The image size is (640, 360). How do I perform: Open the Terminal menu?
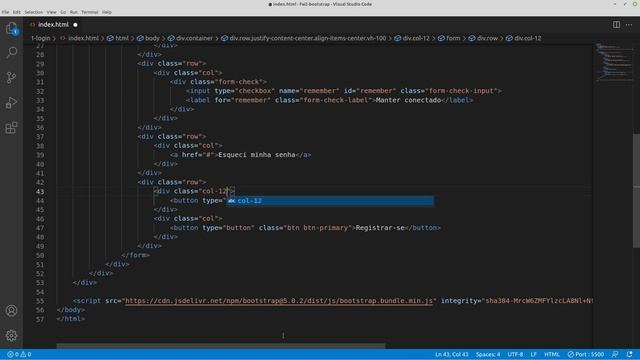point(89,12)
